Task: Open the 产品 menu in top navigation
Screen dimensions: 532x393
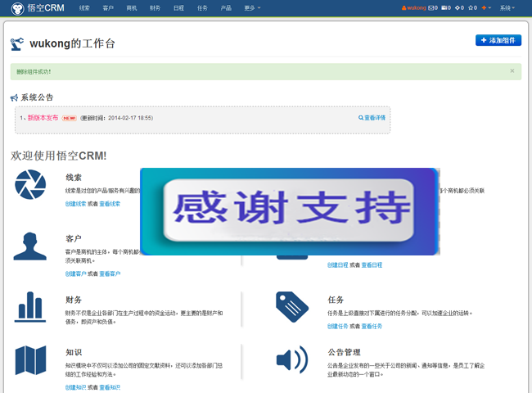Action: 226,8
